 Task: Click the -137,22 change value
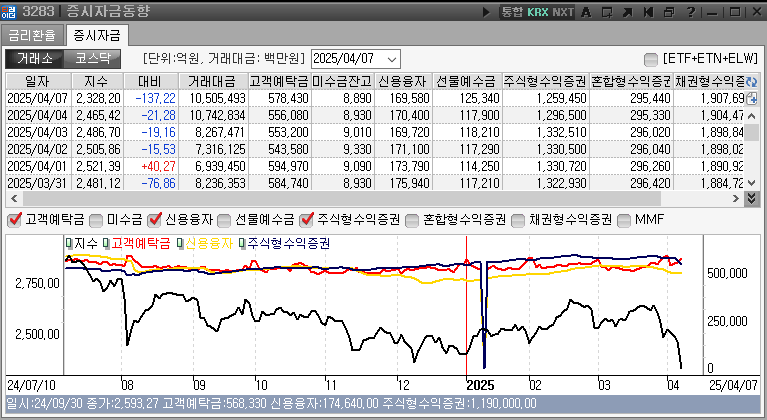155,98
